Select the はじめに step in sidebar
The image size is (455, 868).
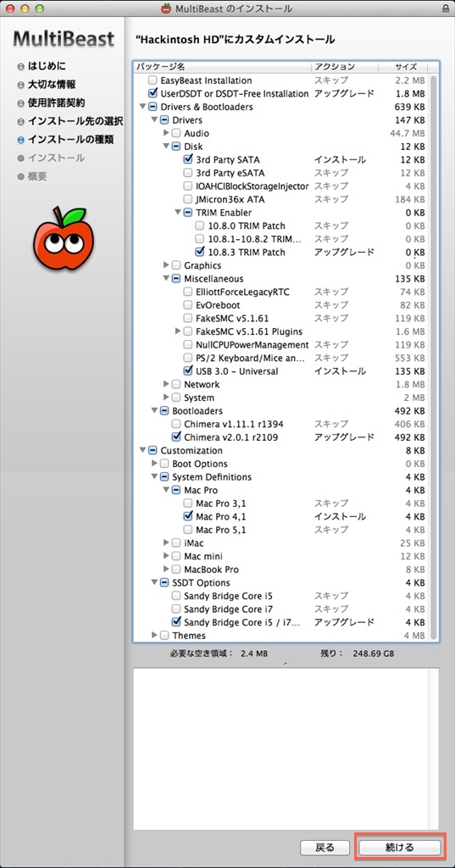[x=47, y=66]
